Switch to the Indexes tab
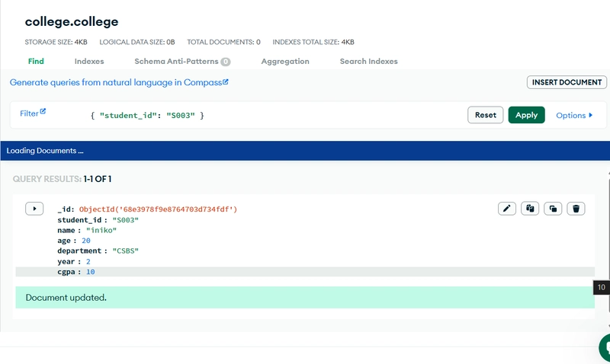The width and height of the screenshot is (610, 364). [89, 62]
